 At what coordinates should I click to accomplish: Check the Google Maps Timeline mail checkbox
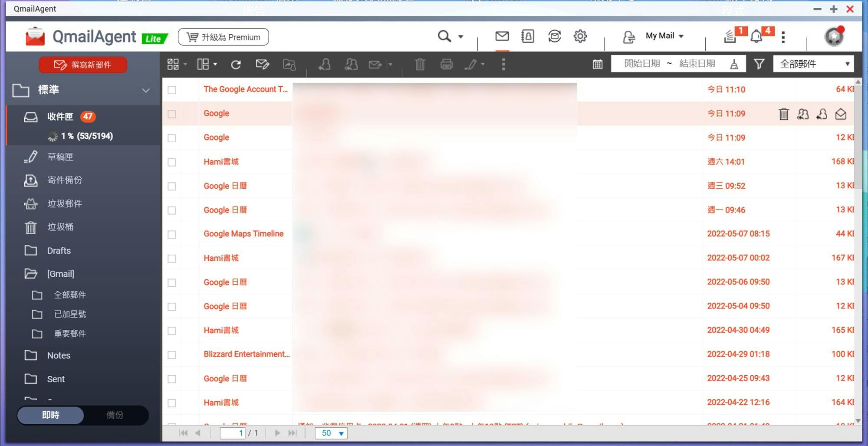tap(172, 234)
